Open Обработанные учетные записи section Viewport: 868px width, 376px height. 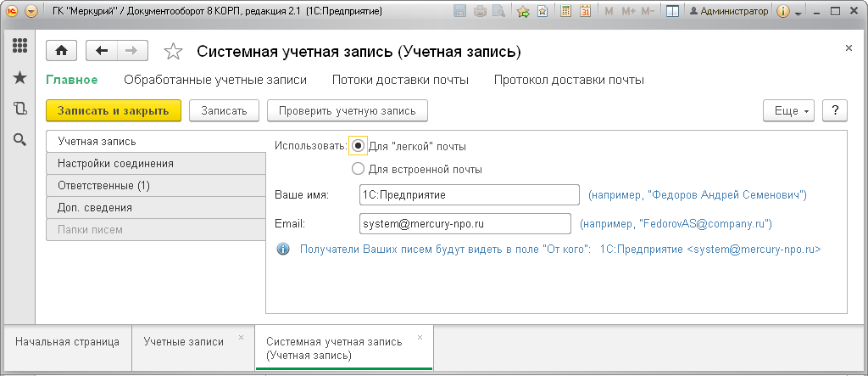pos(215,80)
